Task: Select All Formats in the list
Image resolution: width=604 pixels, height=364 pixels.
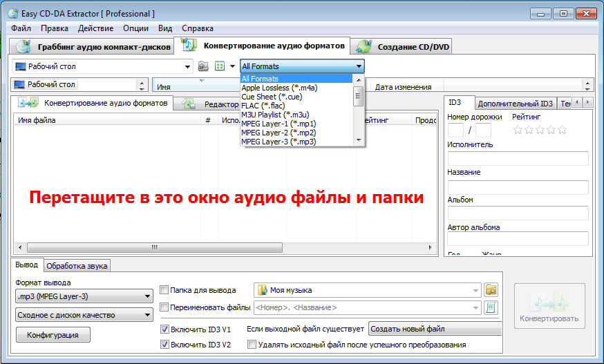Action: (296, 79)
